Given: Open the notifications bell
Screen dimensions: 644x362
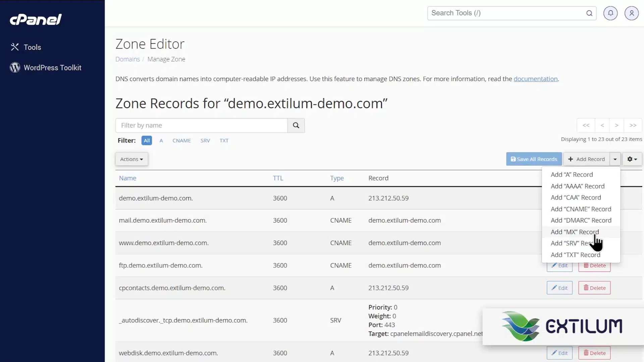Looking at the screenshot, I should click(610, 13).
